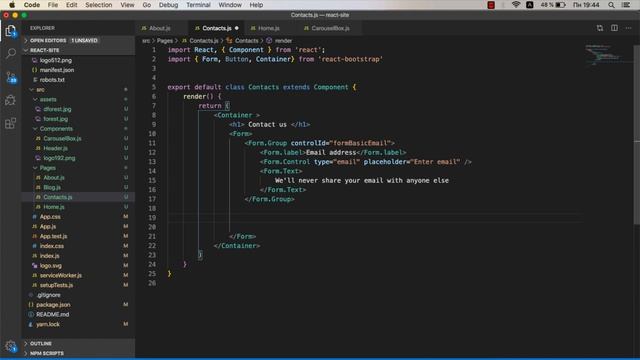Click the Contacts class breadcrumb
This screenshot has height=360, width=640.
pos(247,41)
